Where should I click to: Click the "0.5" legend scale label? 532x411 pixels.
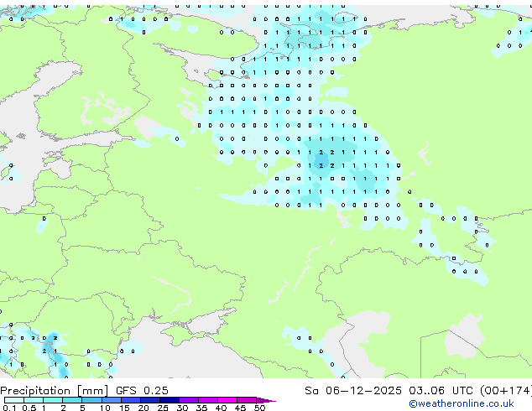29,408
